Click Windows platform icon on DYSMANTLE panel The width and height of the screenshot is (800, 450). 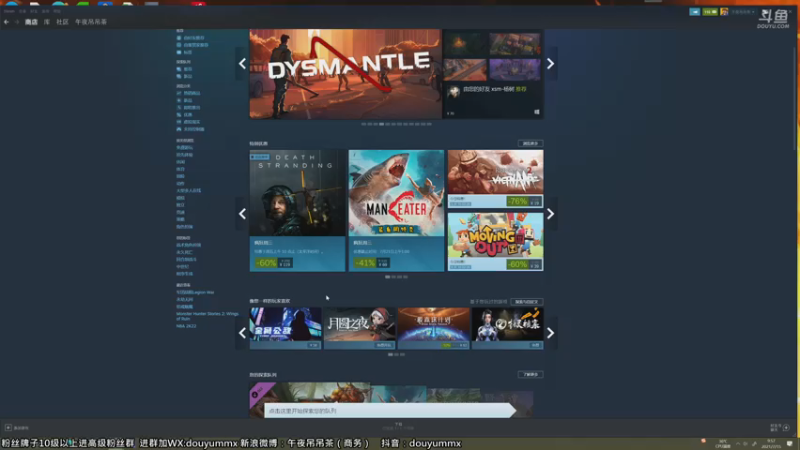click(537, 112)
